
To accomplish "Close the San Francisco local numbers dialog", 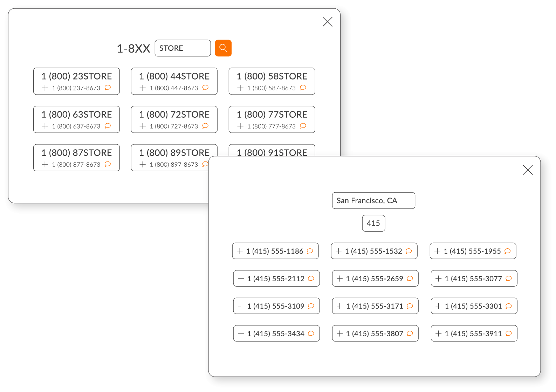I will click(527, 170).
